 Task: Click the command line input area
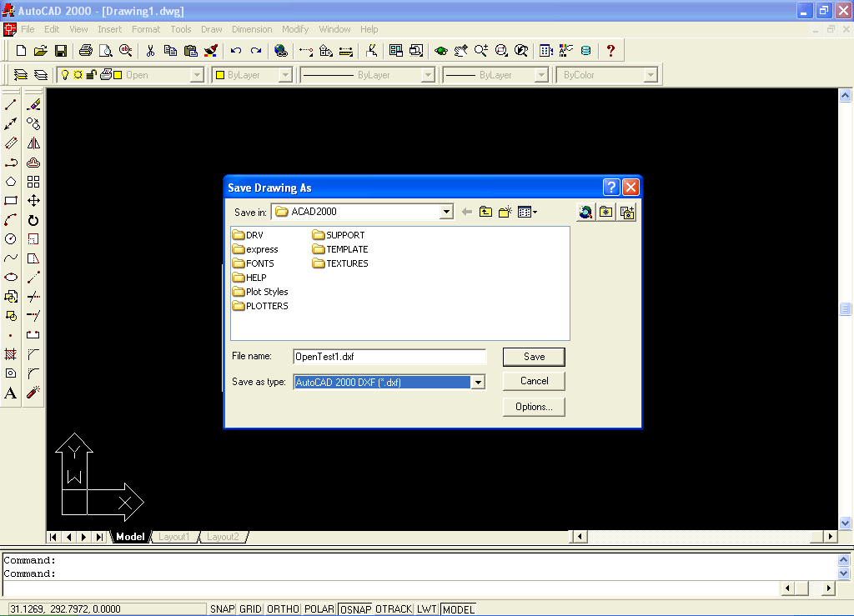click(x=391, y=588)
